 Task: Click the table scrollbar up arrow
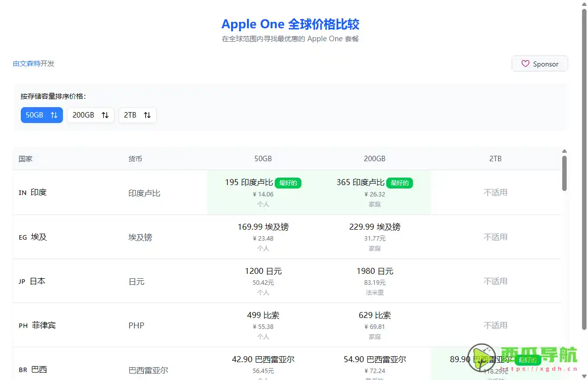(x=564, y=151)
